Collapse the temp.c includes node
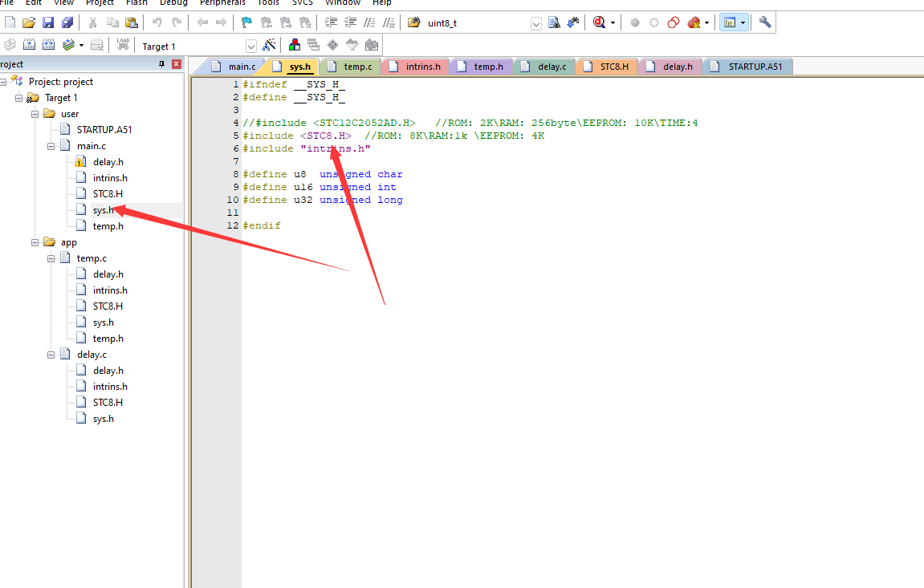Screen dimensions: 924x588 tap(51, 258)
